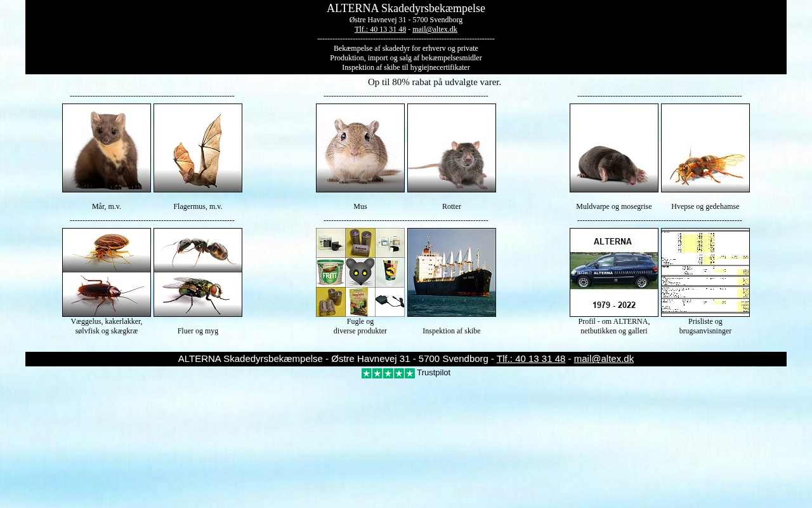Open the wasp and hornet picture
This screenshot has width=812, height=508.
705,148
